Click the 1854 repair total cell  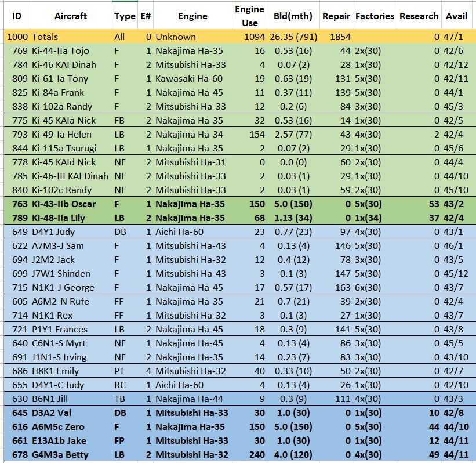pos(336,37)
